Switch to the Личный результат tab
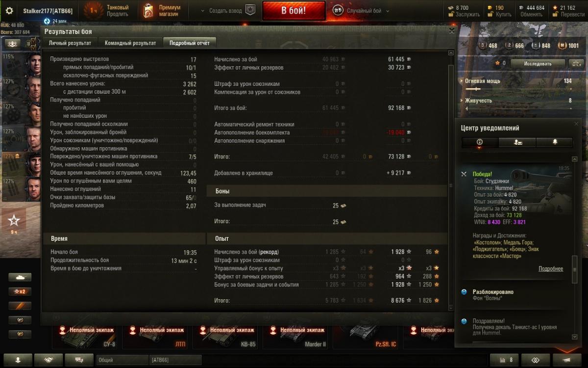Viewport: 588px width, 368px height. (70, 43)
